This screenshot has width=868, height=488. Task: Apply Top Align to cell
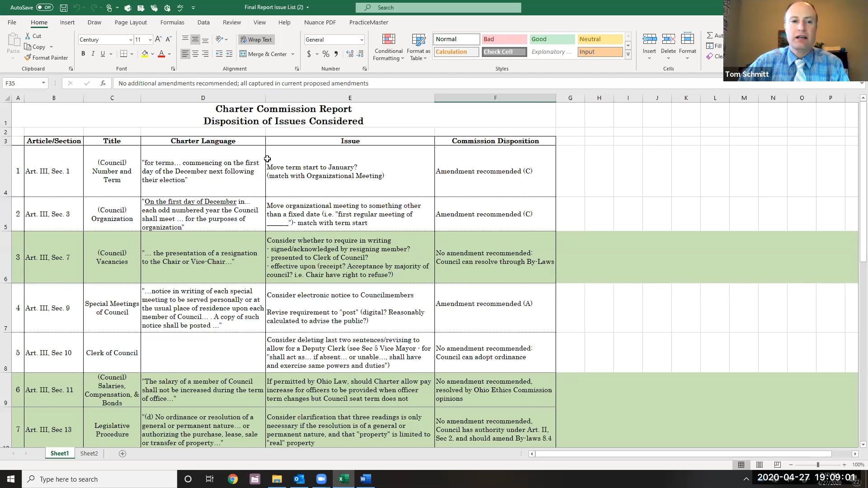(185, 40)
